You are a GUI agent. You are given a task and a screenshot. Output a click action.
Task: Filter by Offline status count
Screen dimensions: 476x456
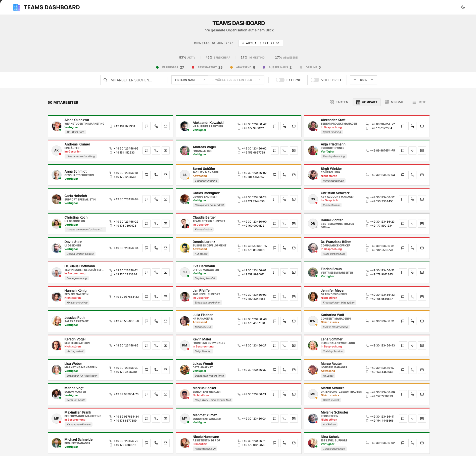click(x=310, y=67)
